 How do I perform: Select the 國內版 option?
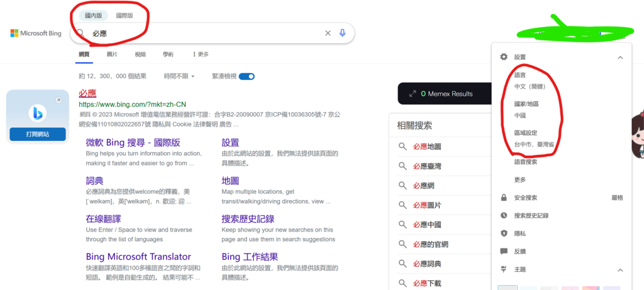(93, 16)
